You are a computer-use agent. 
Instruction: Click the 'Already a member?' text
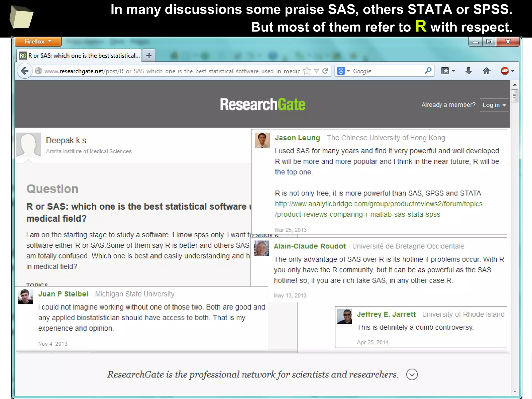(449, 105)
